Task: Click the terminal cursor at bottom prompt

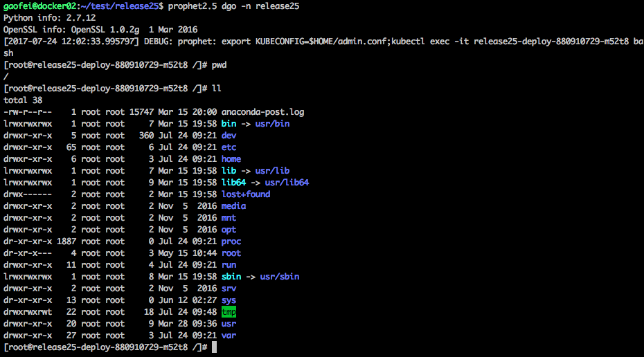Action: [214, 347]
